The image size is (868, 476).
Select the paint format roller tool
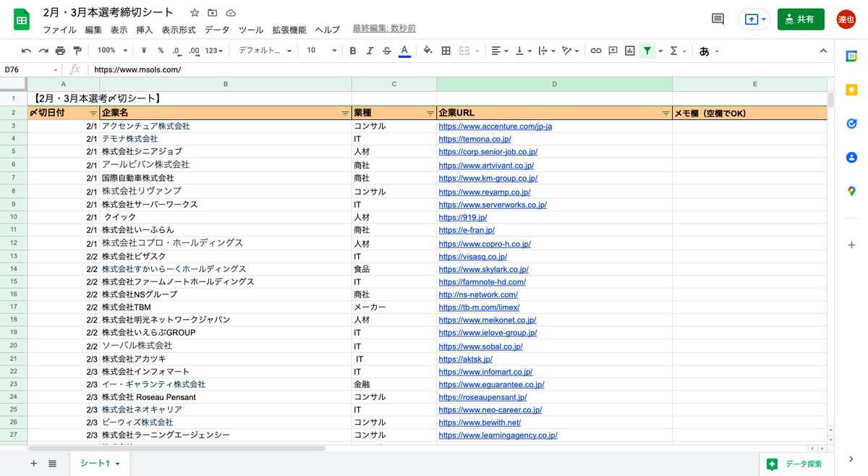click(77, 51)
